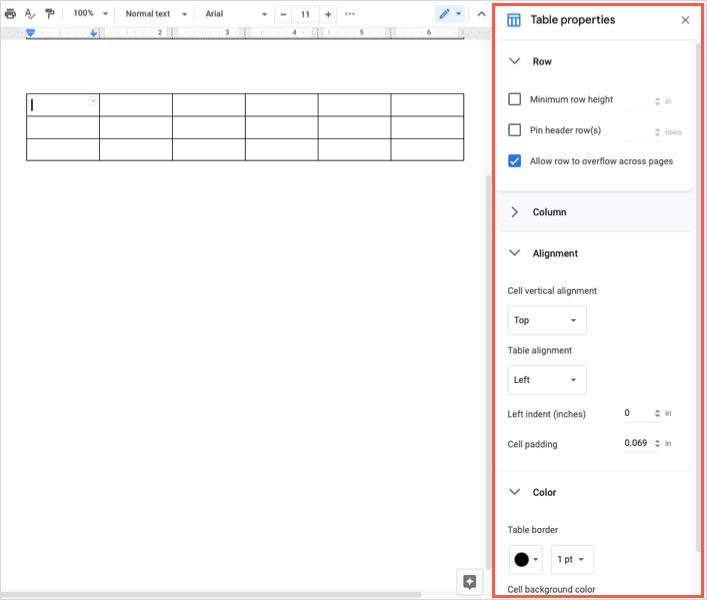Collapse the Color section
The height and width of the screenshot is (600, 707).
pyautogui.click(x=515, y=492)
